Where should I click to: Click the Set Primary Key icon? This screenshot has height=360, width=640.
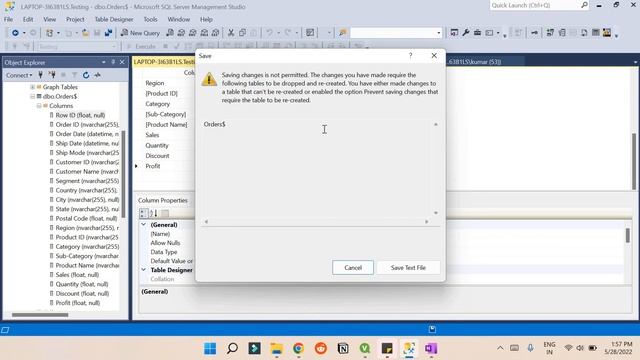coord(534,33)
